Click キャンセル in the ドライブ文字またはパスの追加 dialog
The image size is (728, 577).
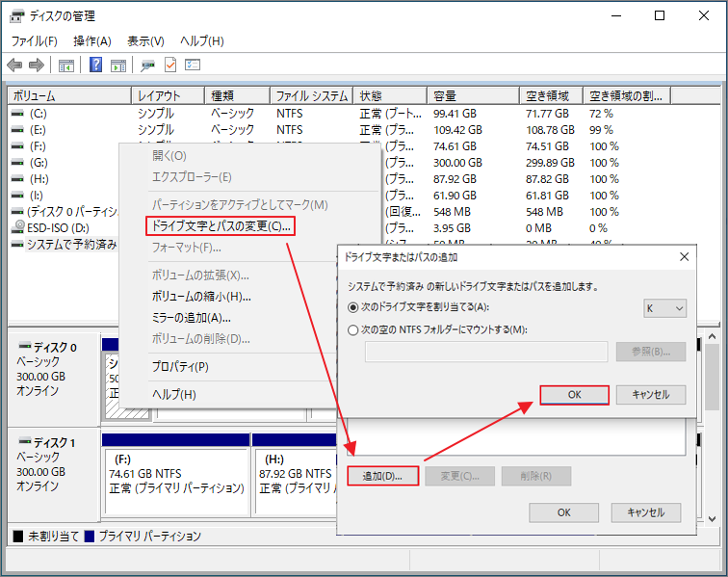(x=651, y=395)
